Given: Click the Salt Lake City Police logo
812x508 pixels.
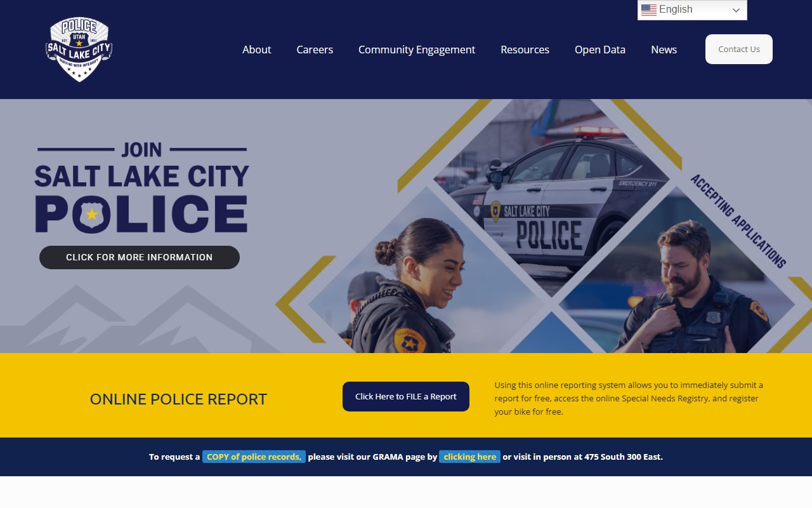Looking at the screenshot, I should pos(79,50).
